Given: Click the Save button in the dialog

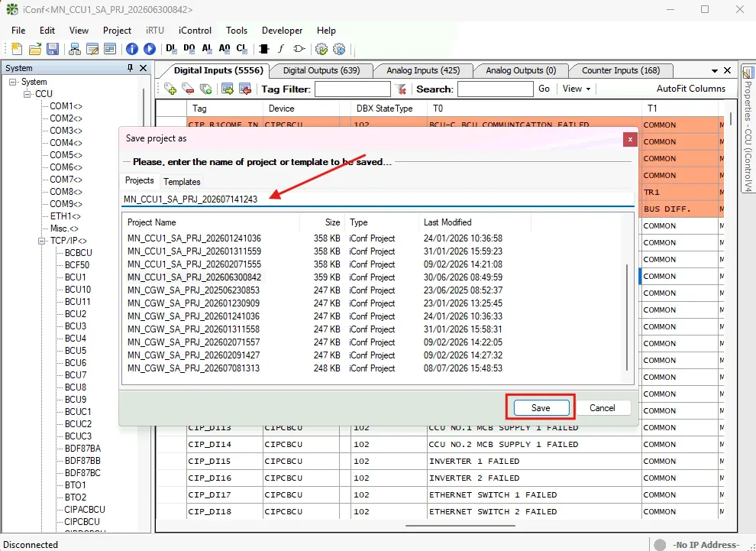Looking at the screenshot, I should coord(541,407).
